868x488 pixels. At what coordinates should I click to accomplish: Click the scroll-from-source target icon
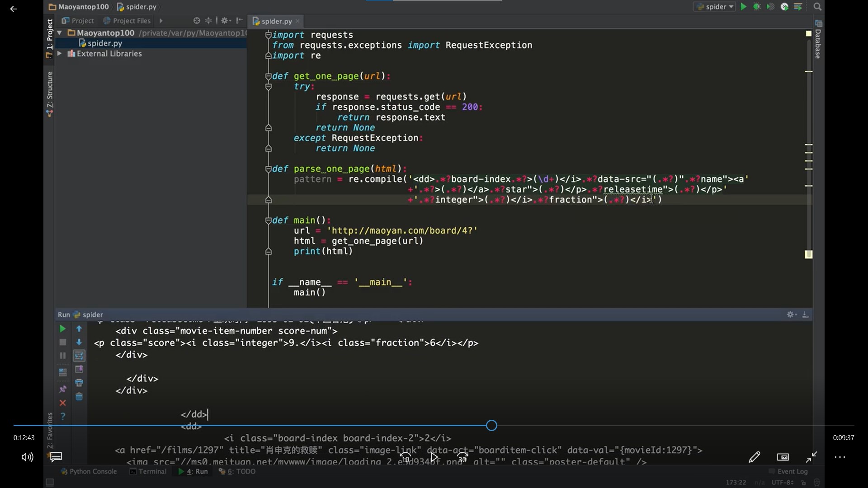click(x=197, y=21)
